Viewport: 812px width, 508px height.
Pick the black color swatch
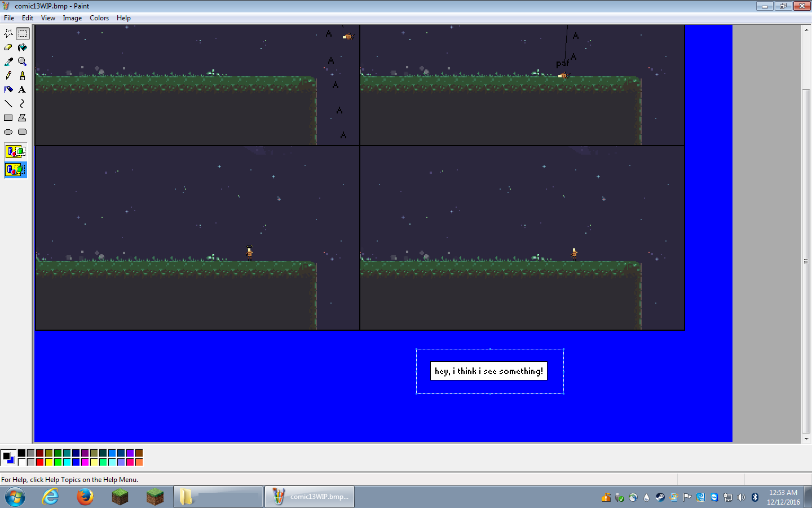[x=21, y=453]
